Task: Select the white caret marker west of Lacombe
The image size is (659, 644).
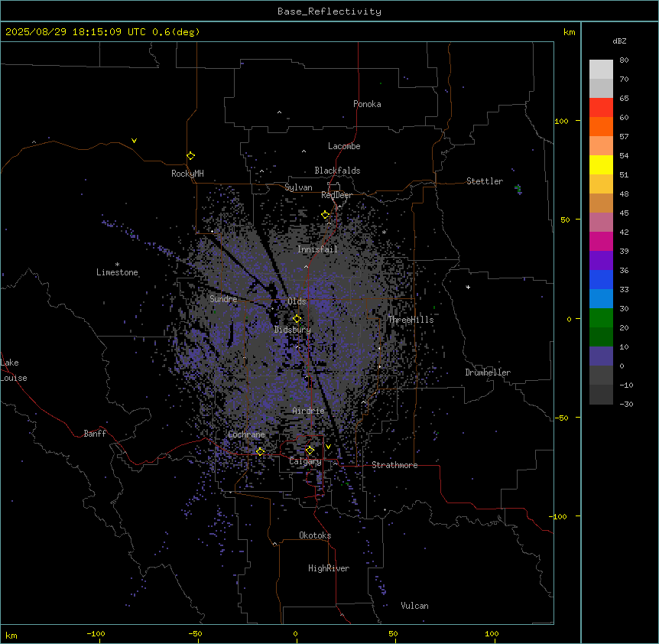Action: click(304, 151)
